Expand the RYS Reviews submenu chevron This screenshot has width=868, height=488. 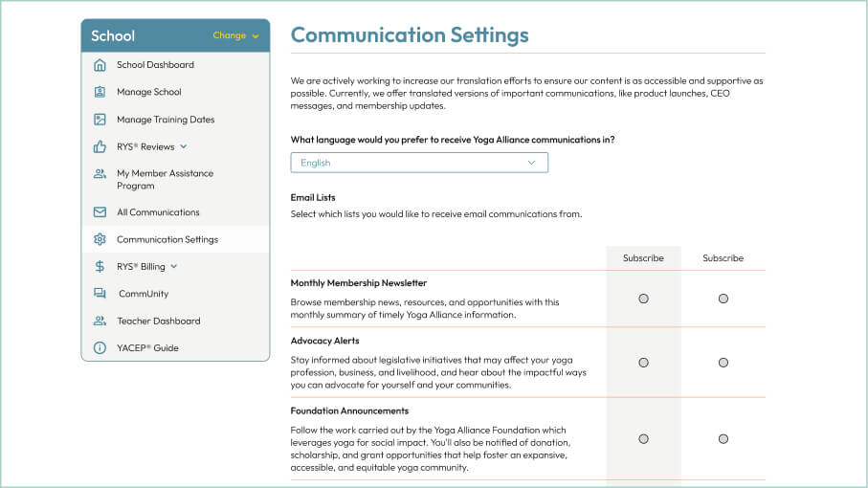pos(184,146)
